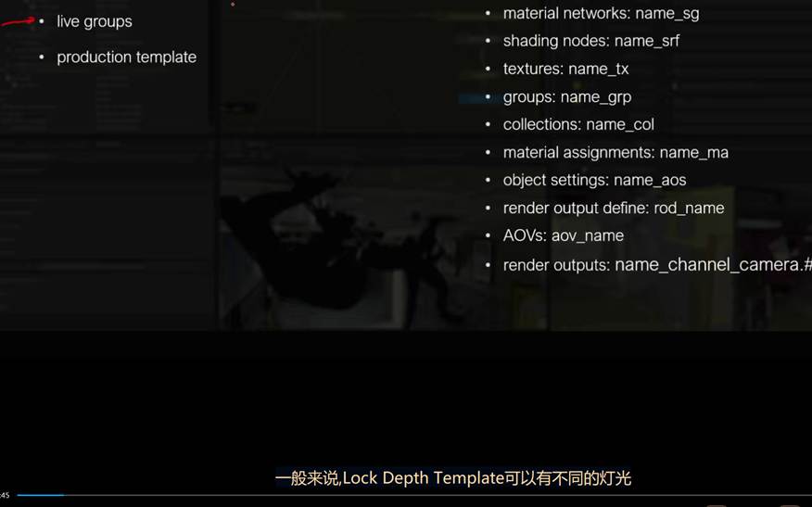Click 'shading nodes: name_srf' line
Viewport: 812px width, 507px height.
(590, 41)
